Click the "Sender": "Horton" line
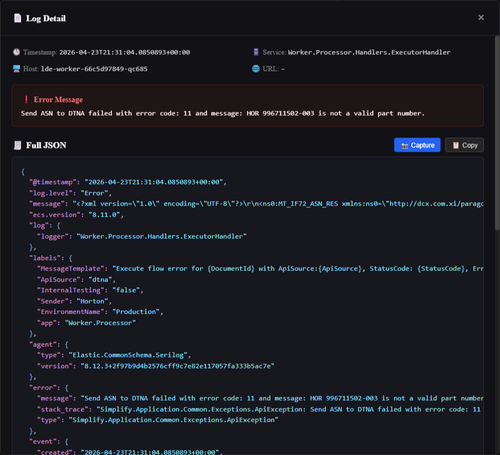 [x=74, y=301]
